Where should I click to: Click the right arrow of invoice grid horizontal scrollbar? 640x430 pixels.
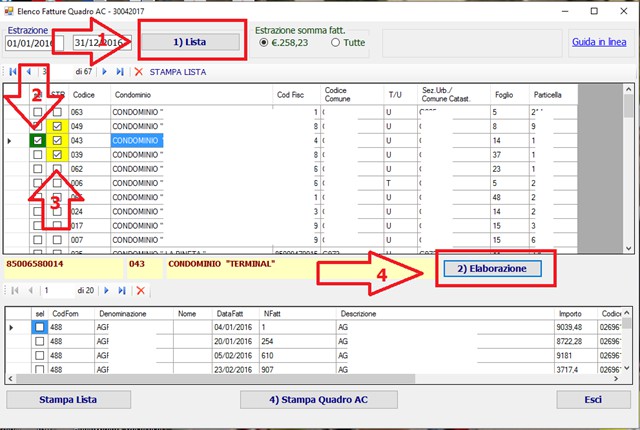pos(616,379)
